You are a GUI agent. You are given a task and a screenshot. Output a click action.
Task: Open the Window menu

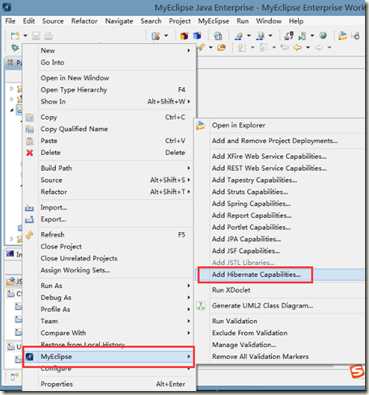269,21
